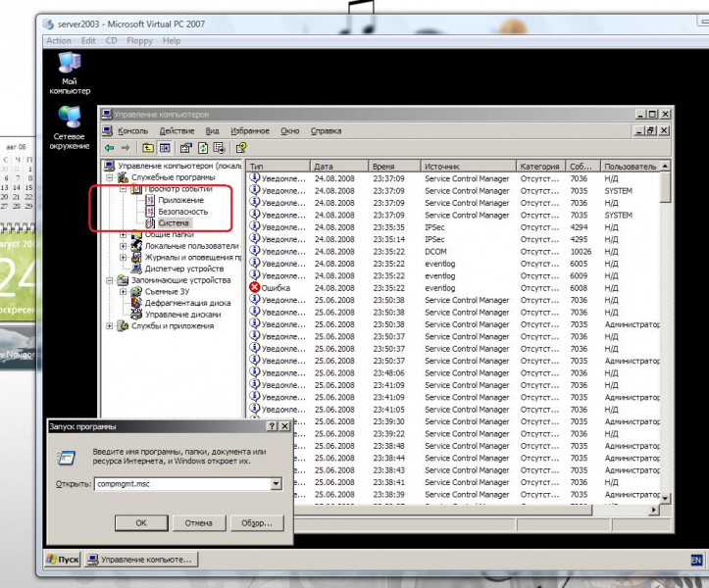Click the console icon left of Консоль menu

107,131
